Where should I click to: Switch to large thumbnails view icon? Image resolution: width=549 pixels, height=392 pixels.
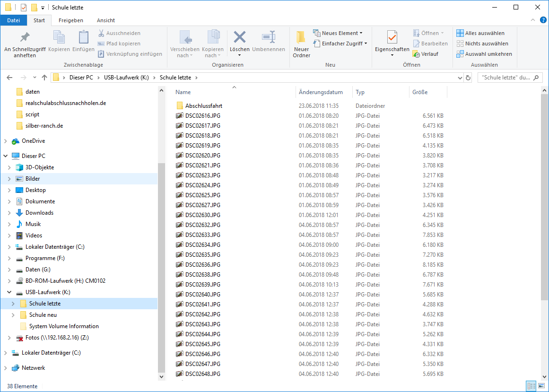tap(541, 386)
